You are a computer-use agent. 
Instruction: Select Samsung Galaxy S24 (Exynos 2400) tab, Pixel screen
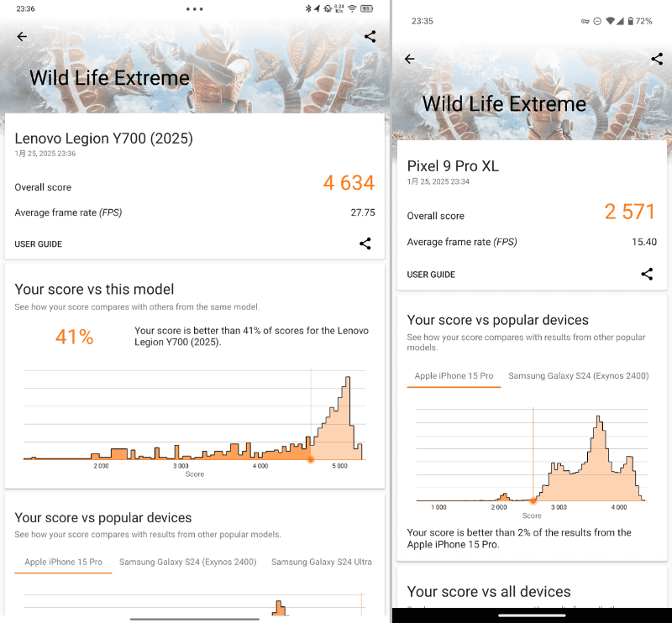[x=579, y=376]
